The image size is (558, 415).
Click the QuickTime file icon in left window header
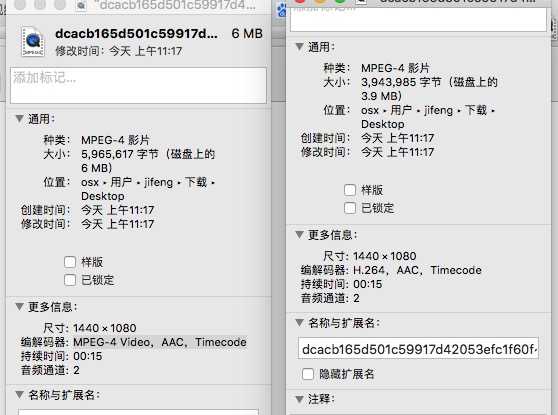tap(33, 41)
